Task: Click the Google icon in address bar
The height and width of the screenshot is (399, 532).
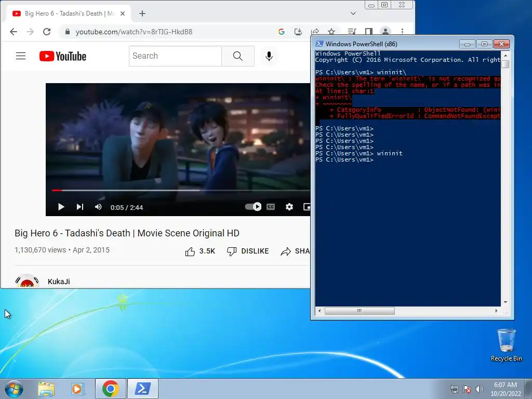Action: pyautogui.click(x=281, y=32)
